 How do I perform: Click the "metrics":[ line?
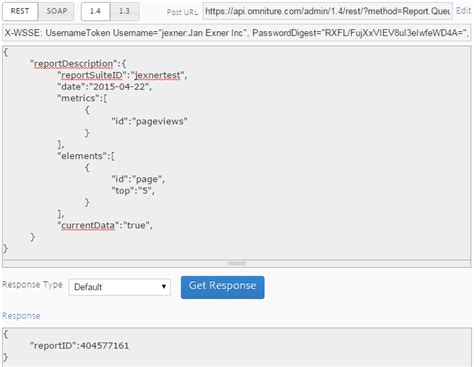click(82, 98)
